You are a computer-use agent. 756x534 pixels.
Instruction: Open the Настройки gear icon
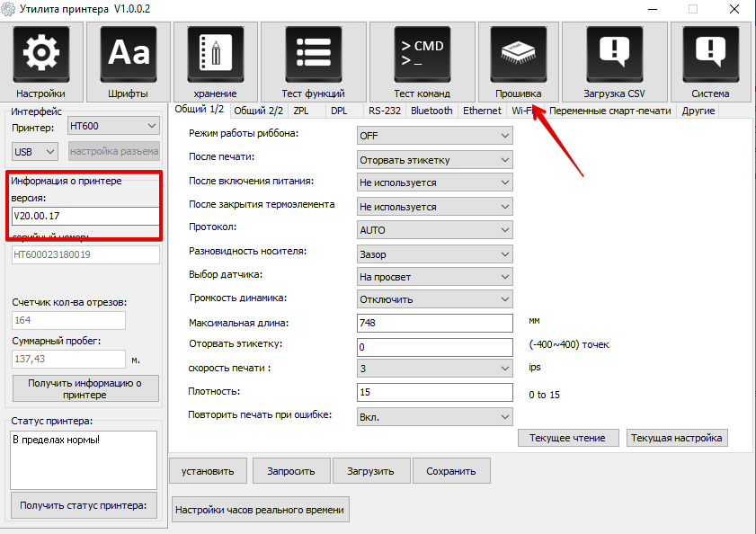click(41, 54)
